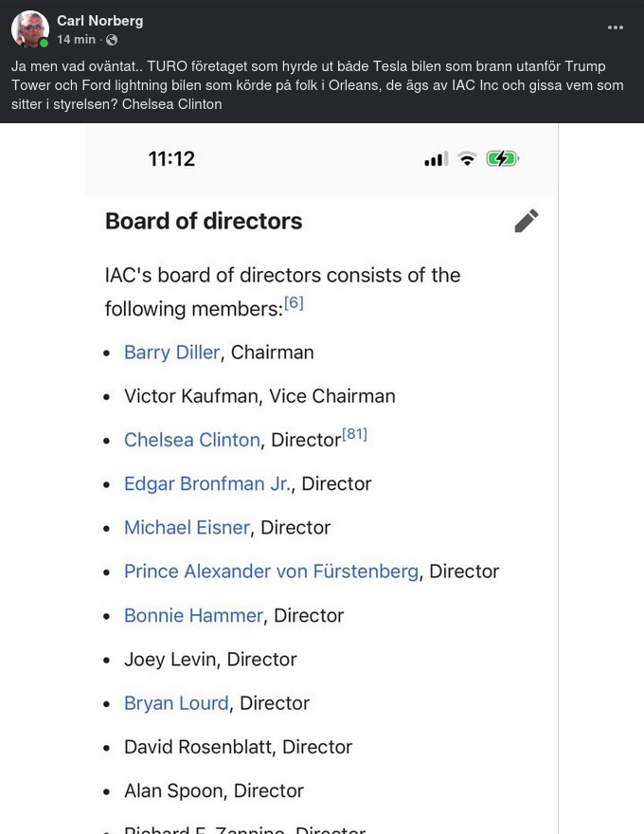Click Carl Norberg's profile picture
644x834 pixels.
[x=30, y=29]
